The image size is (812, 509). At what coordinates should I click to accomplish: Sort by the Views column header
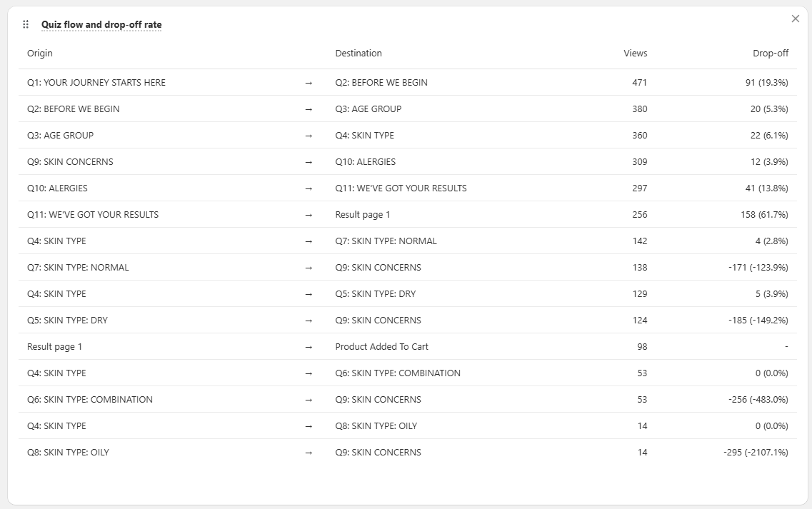coord(636,53)
